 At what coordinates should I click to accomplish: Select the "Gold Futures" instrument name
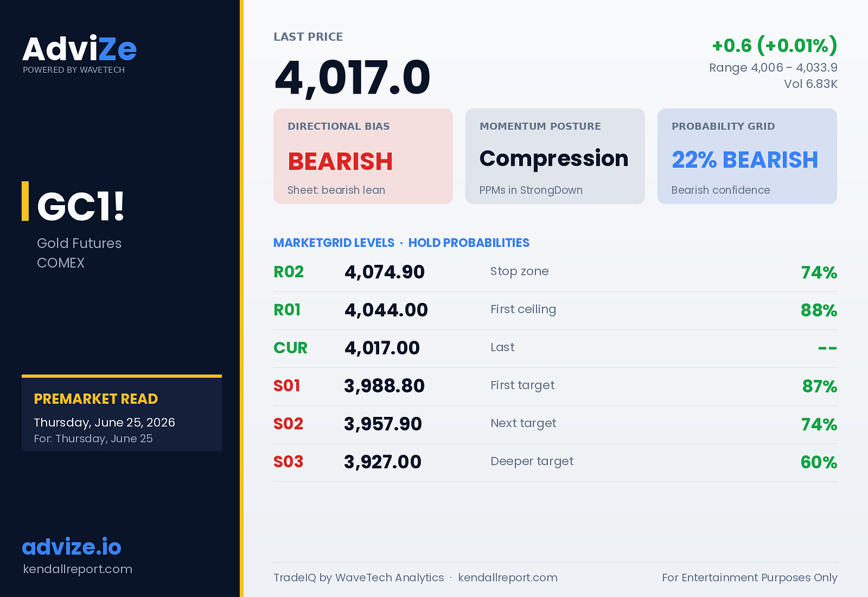pos(79,243)
